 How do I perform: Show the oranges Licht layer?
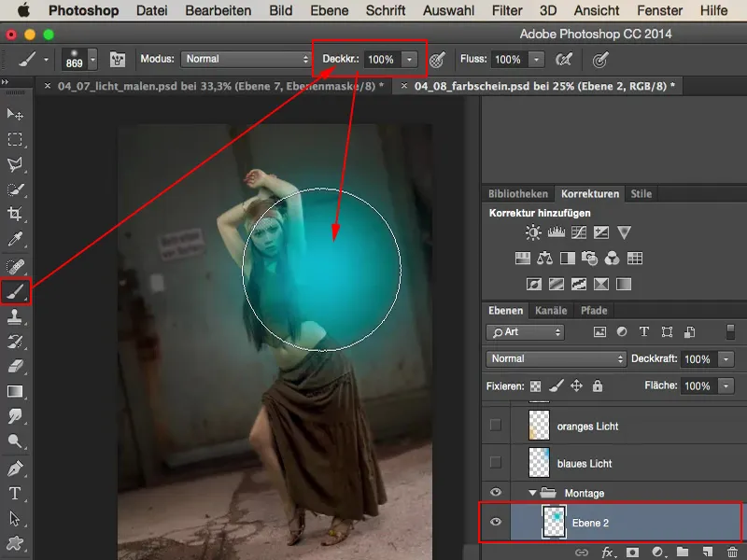coord(496,425)
